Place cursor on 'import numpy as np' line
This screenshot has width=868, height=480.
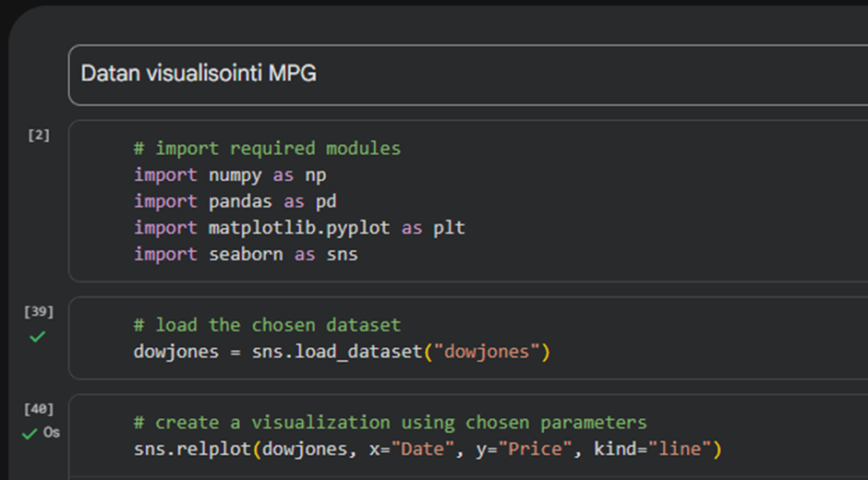pos(230,174)
